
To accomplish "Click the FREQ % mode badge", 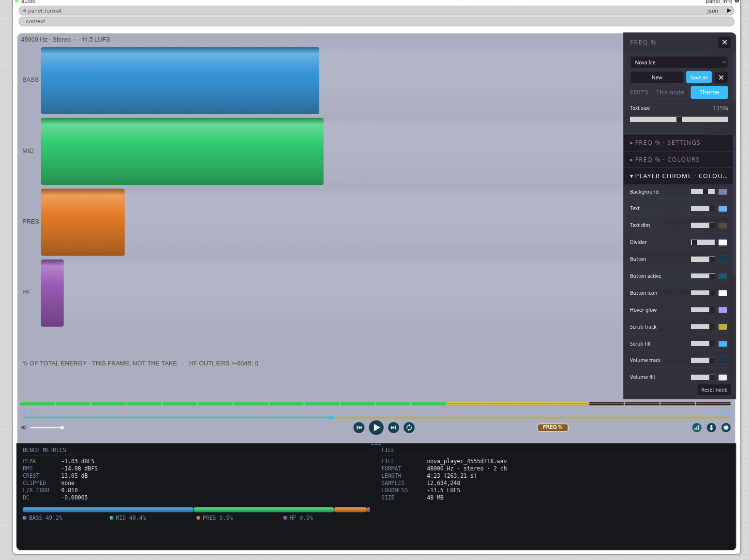I will click(x=553, y=427).
